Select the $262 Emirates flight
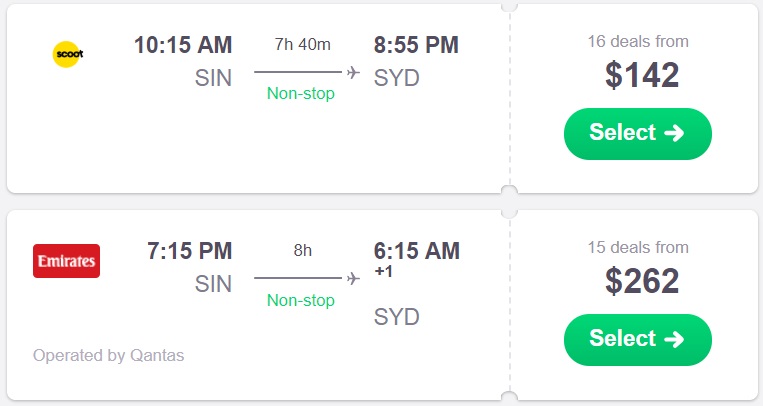Viewport: 763px width, 406px height. pos(637,339)
